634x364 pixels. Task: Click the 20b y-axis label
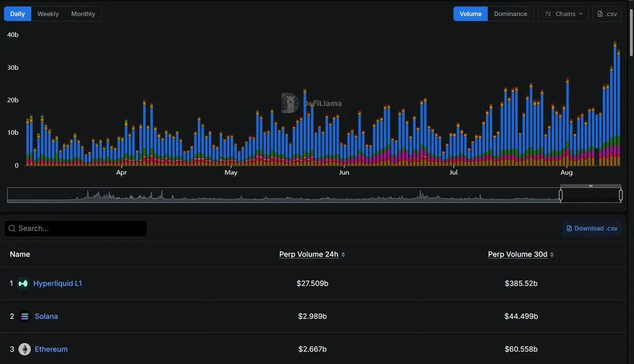tap(13, 100)
